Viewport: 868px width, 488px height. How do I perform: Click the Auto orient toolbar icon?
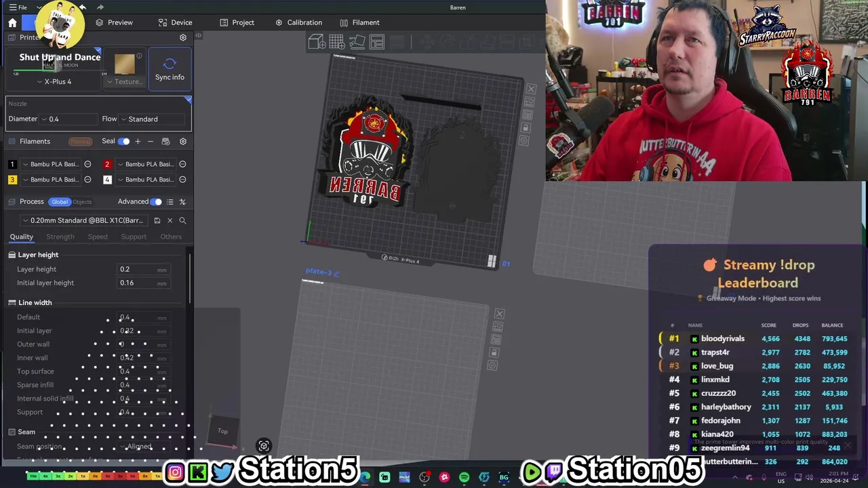(357, 43)
